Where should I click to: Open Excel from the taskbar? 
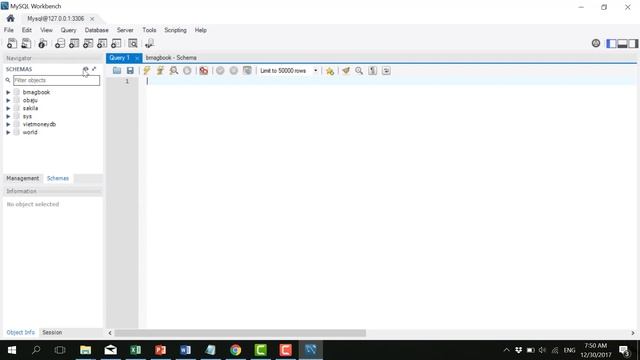click(x=136, y=350)
